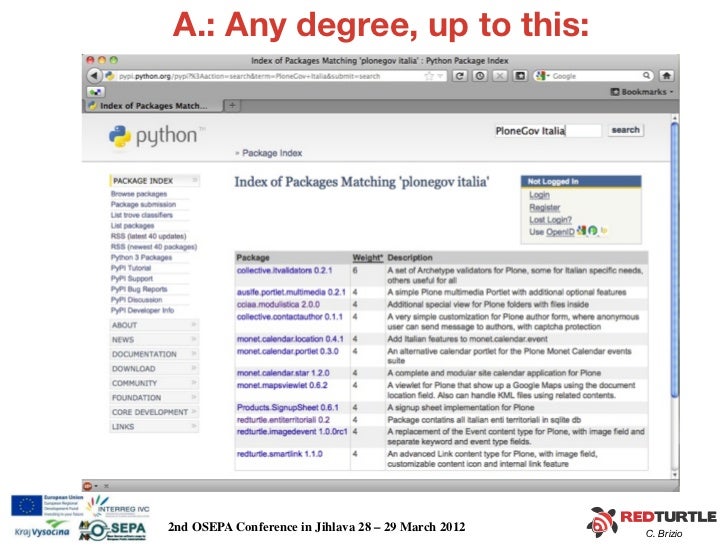The image size is (728, 546).
Task: Click the Register link
Action: 545,207
